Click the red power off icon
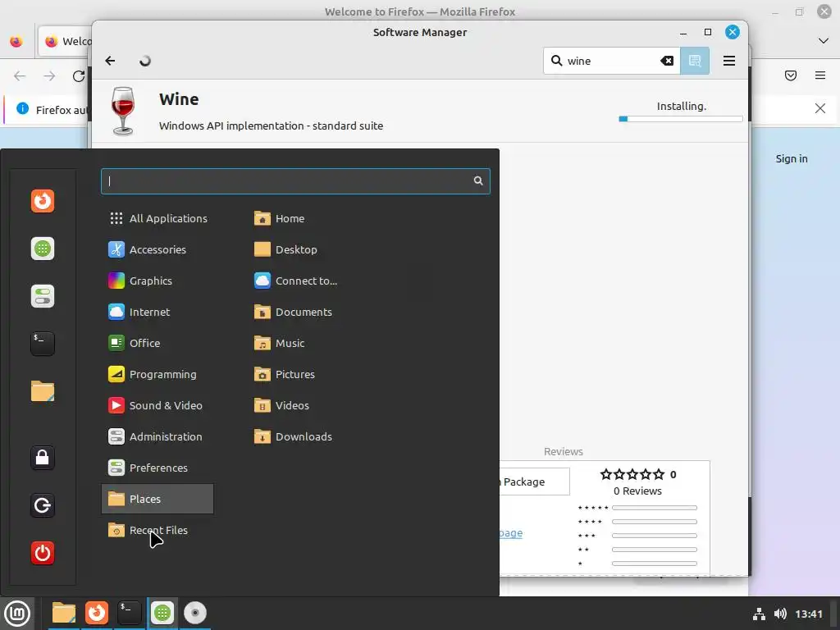Screen dimensions: 840x630 (x=43, y=553)
